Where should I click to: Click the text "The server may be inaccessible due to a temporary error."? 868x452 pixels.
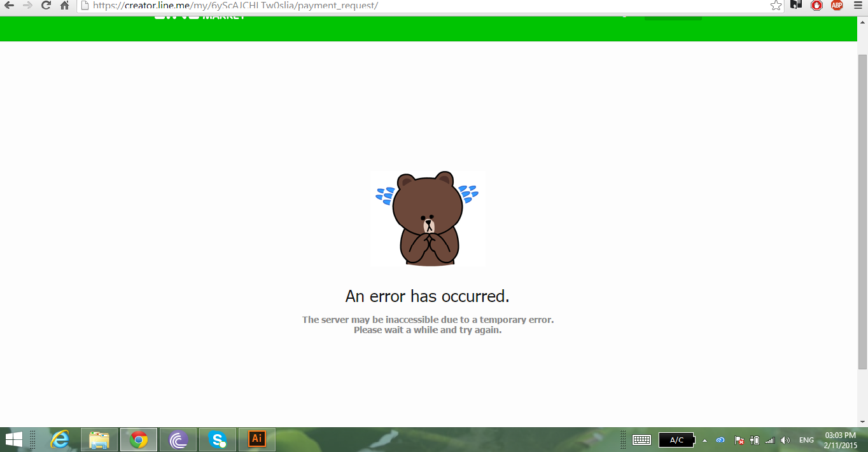(x=428, y=320)
